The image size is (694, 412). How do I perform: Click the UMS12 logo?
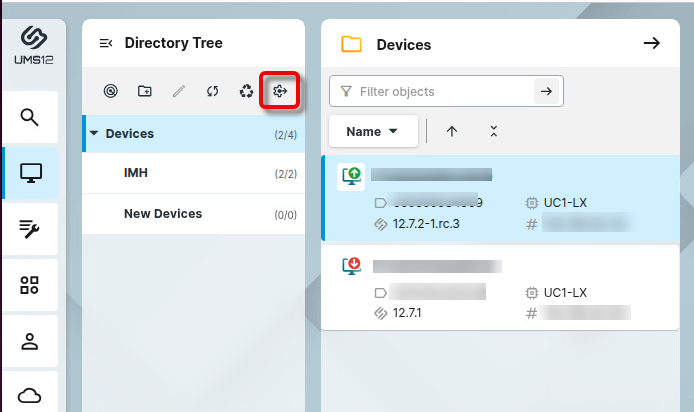pos(33,45)
